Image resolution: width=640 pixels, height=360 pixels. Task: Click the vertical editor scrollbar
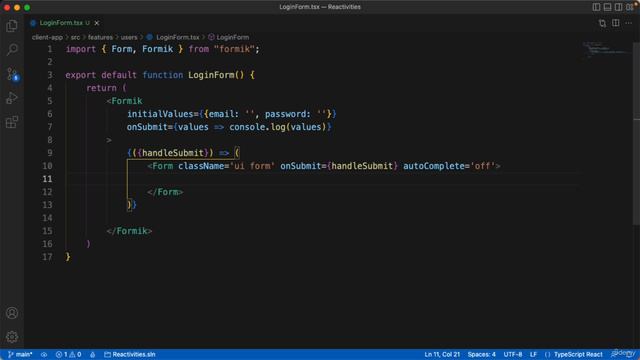636,133
